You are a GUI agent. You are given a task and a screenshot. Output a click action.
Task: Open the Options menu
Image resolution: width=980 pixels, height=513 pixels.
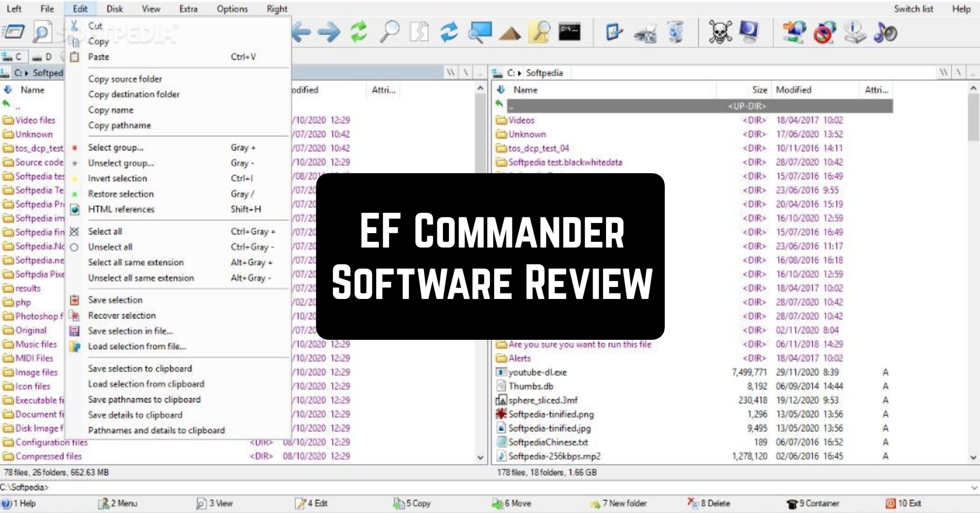pos(232,9)
